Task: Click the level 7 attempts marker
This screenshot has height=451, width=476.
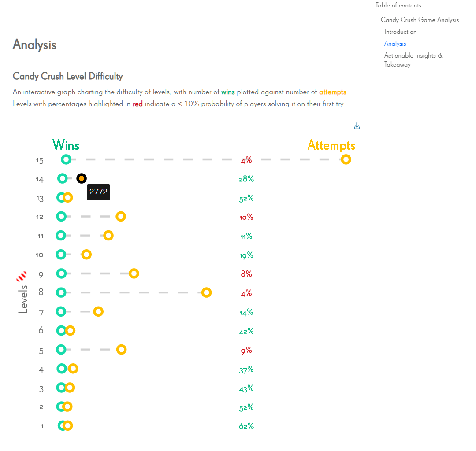Action: click(x=98, y=311)
